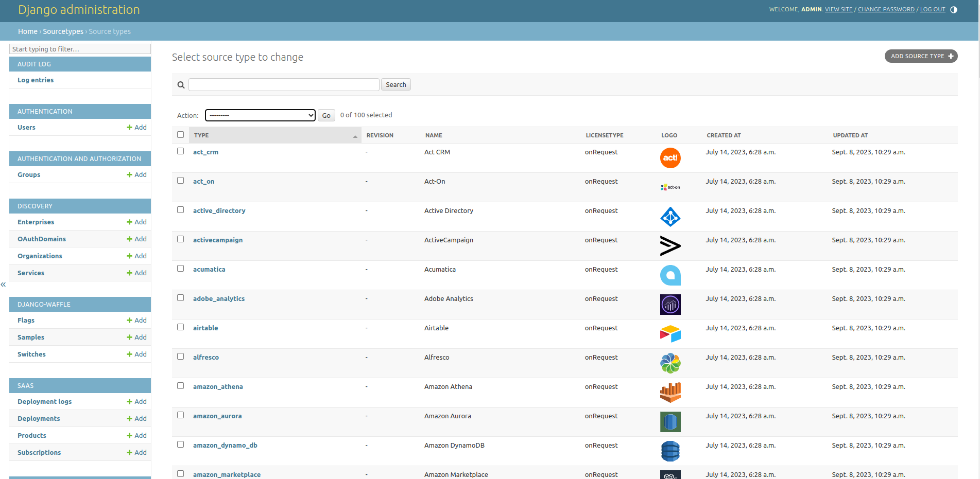The height and width of the screenshot is (479, 980).
Task: Click Sourcetypes in the breadcrumb
Action: pyautogui.click(x=63, y=31)
